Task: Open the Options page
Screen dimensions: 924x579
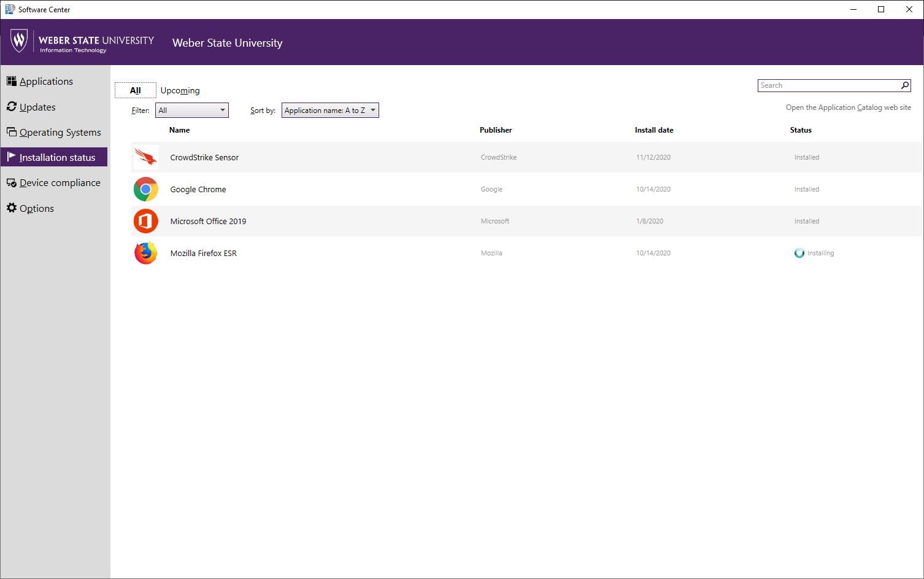Action: click(37, 209)
